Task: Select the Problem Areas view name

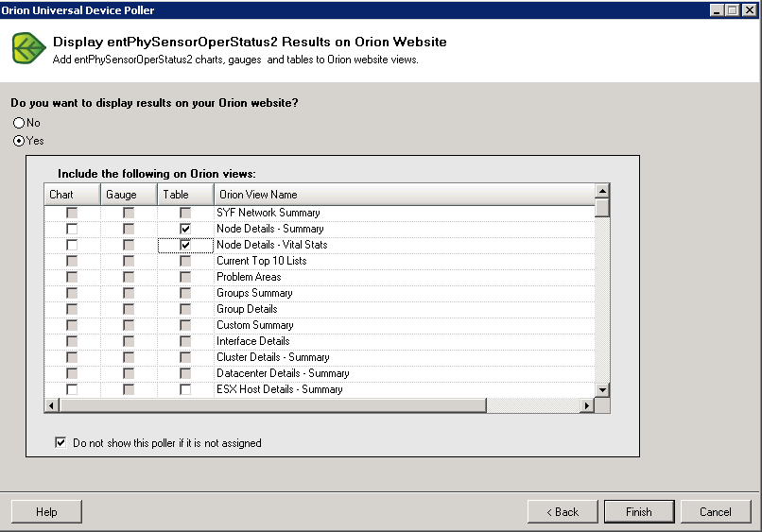Action: pos(249,277)
